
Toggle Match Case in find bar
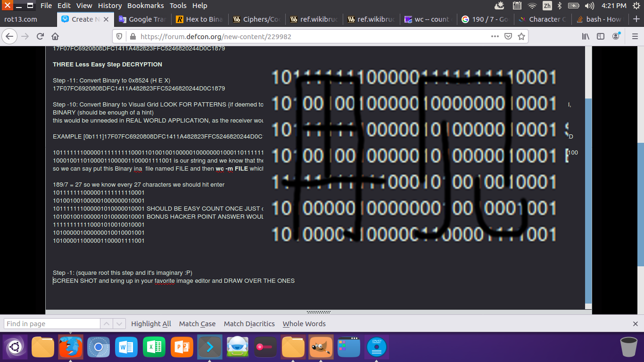pos(197,324)
